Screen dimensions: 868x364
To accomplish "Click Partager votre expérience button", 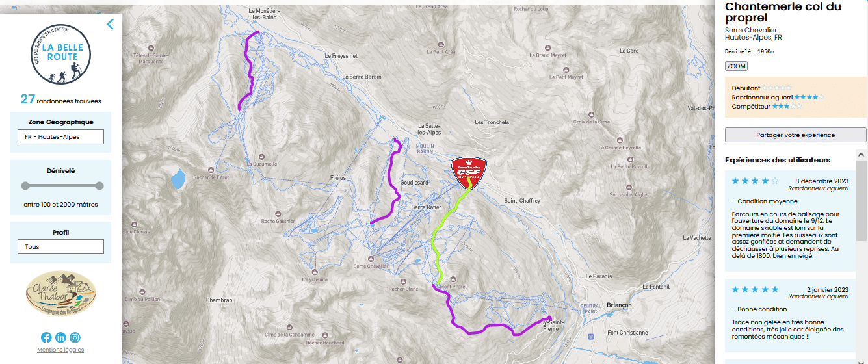I will (x=796, y=135).
